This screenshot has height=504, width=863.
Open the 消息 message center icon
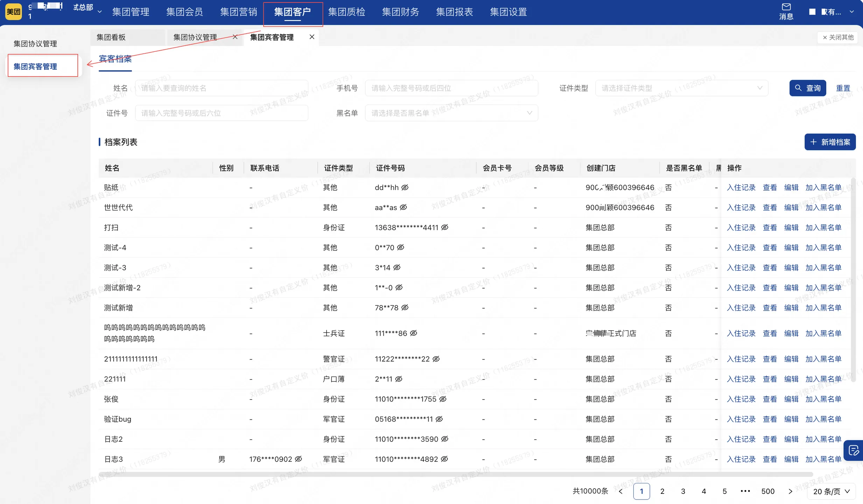coord(786,8)
